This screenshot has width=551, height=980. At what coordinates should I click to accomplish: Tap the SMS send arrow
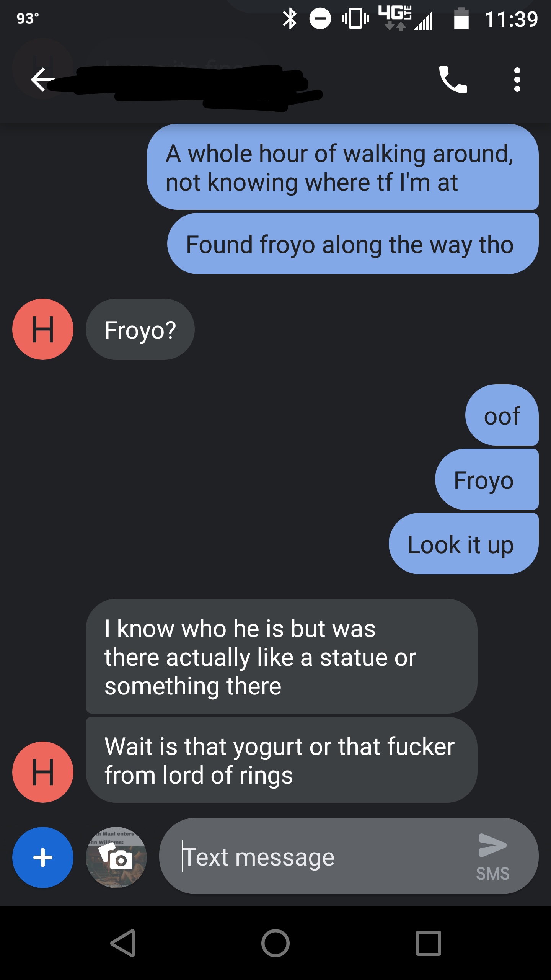coord(492,857)
